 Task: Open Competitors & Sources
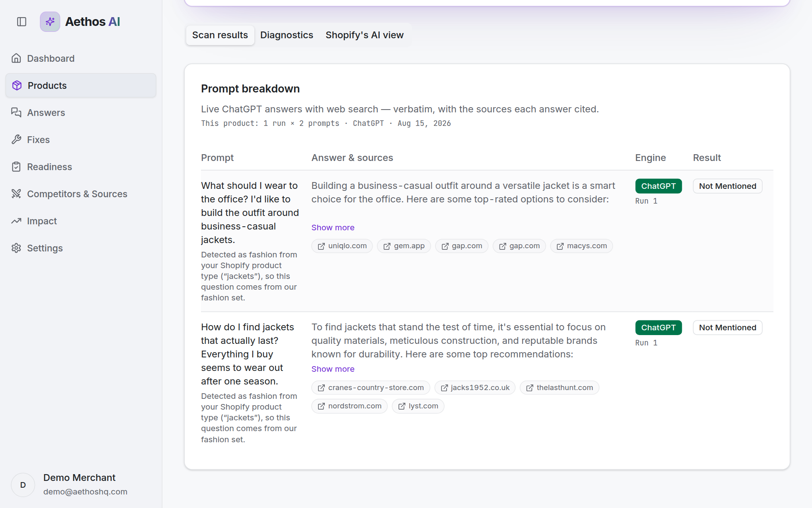click(x=81, y=194)
